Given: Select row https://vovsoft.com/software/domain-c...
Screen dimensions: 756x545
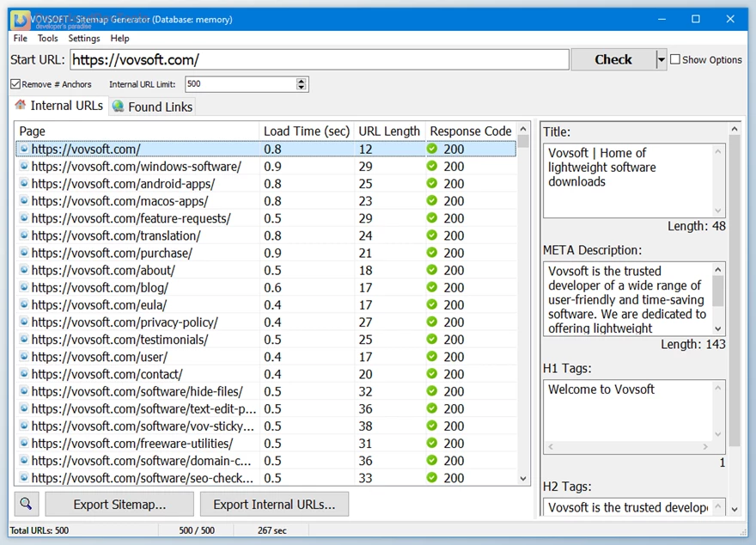Looking at the screenshot, I should click(x=265, y=461).
